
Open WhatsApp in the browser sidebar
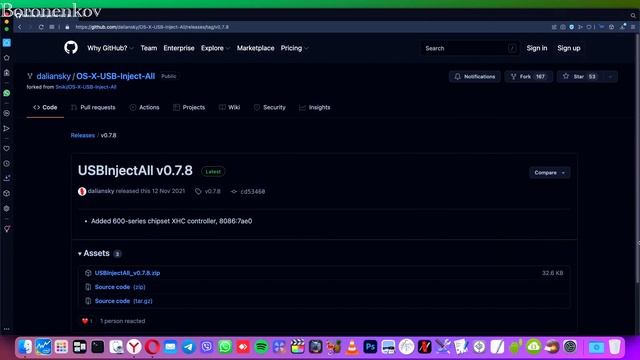pos(7,93)
